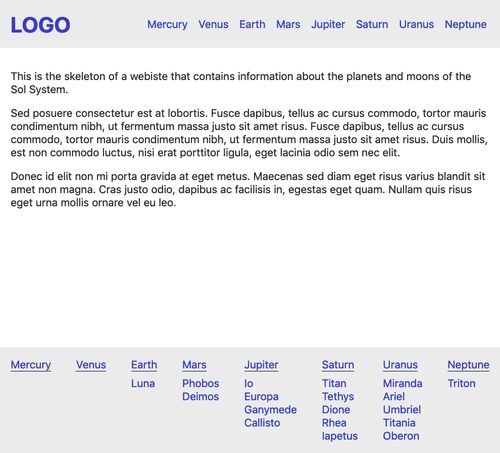Visit the underlined Uranus footer link

pyautogui.click(x=400, y=365)
